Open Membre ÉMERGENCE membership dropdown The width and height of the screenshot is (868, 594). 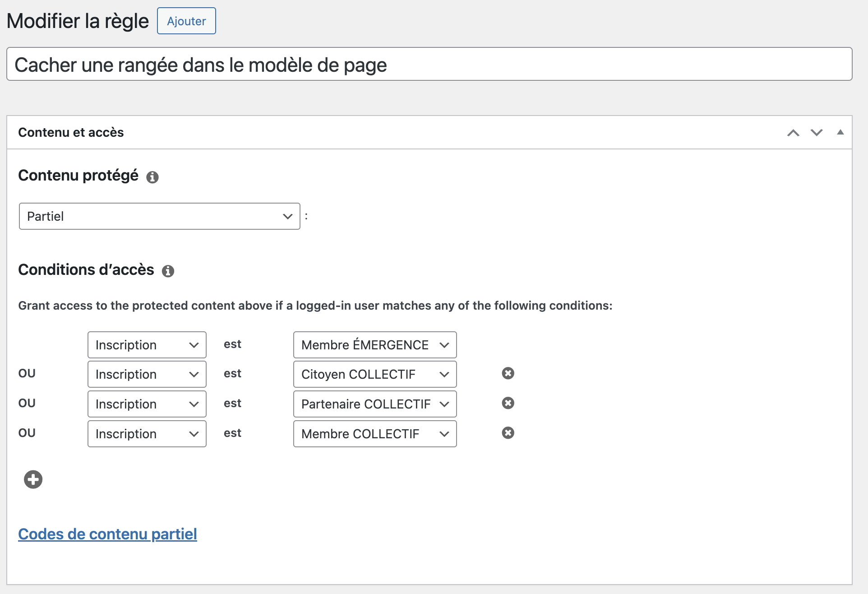tap(374, 345)
